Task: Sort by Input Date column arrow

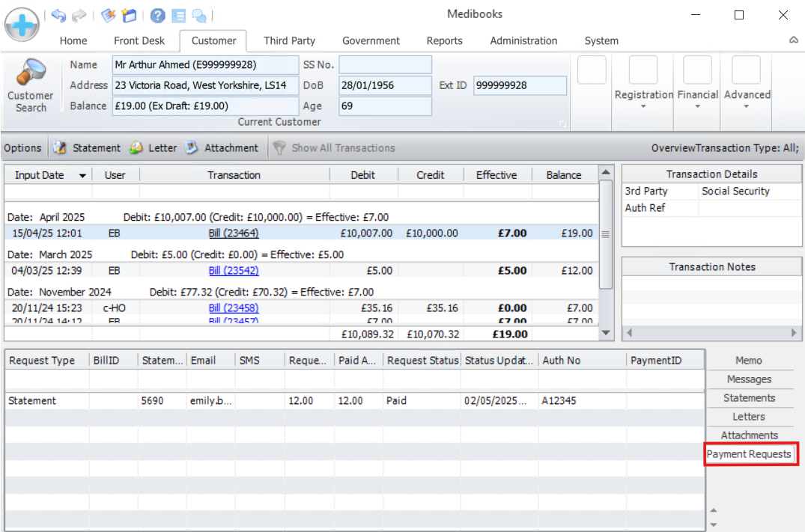Action: 82,176
